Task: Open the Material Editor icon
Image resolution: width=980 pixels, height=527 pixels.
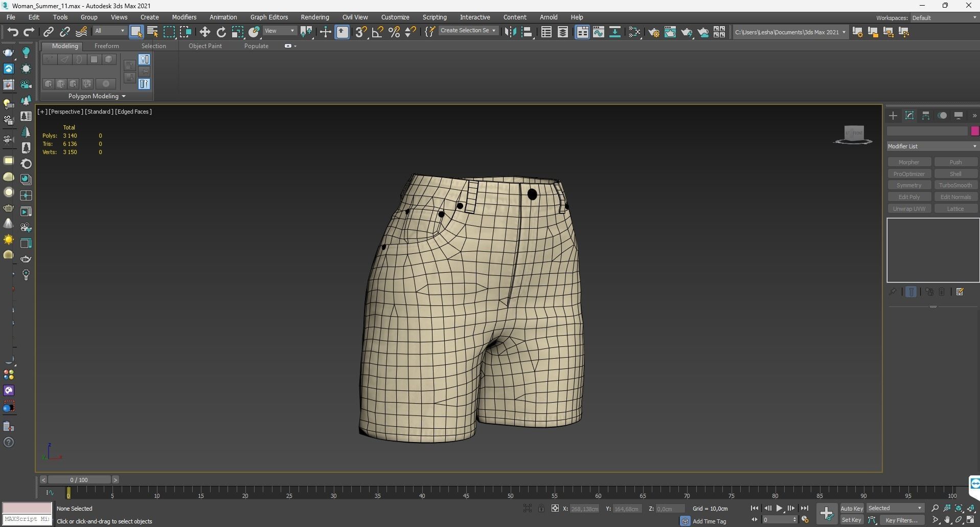Action: point(634,32)
